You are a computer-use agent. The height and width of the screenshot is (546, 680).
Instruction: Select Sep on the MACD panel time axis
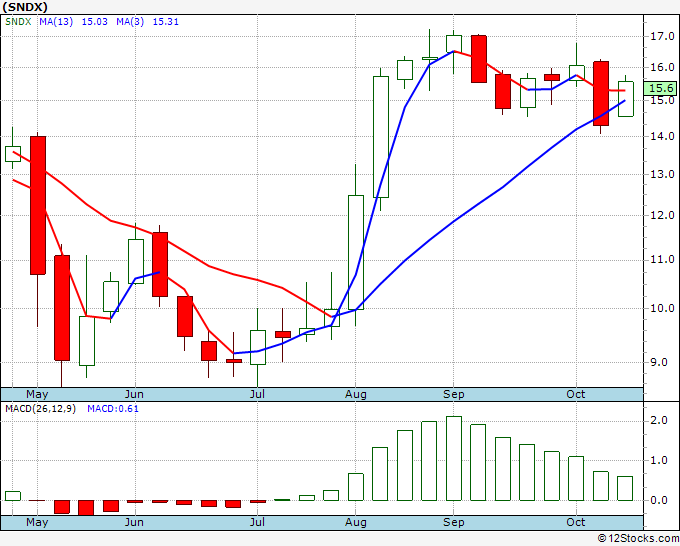pyautogui.click(x=454, y=522)
